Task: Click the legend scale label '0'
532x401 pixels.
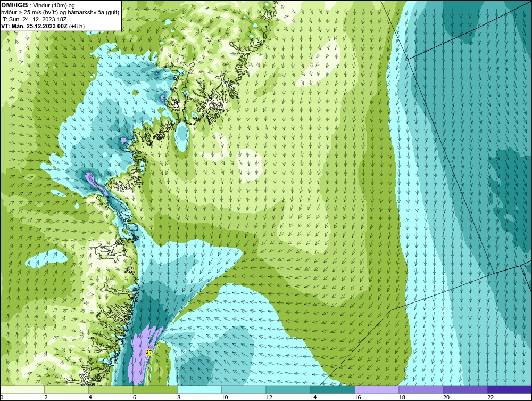Action: 2,397
